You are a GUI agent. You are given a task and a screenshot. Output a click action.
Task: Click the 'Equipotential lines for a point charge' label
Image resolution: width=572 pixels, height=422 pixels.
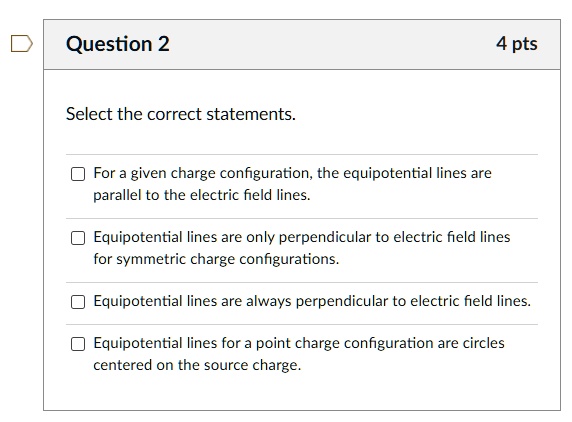click(299, 354)
